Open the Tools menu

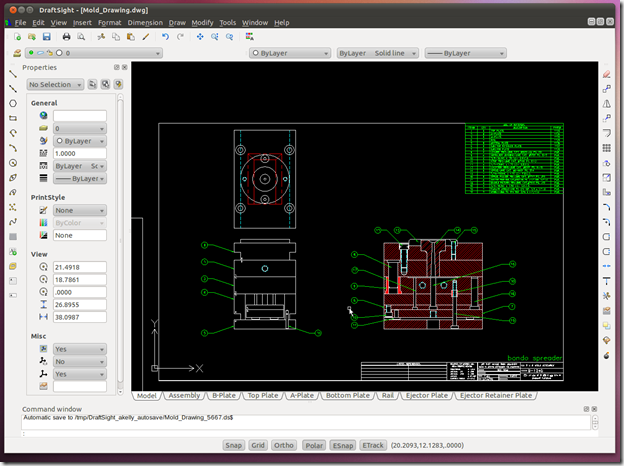pyautogui.click(x=228, y=23)
